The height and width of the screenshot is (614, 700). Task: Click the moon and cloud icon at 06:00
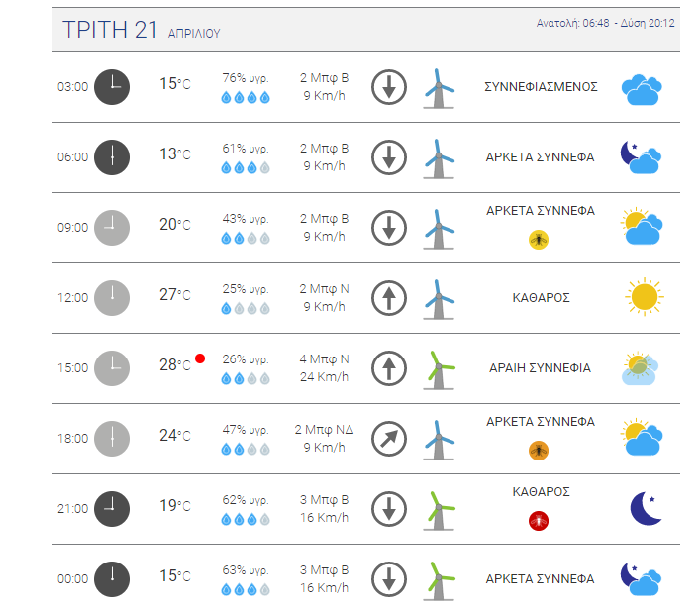pos(641,157)
